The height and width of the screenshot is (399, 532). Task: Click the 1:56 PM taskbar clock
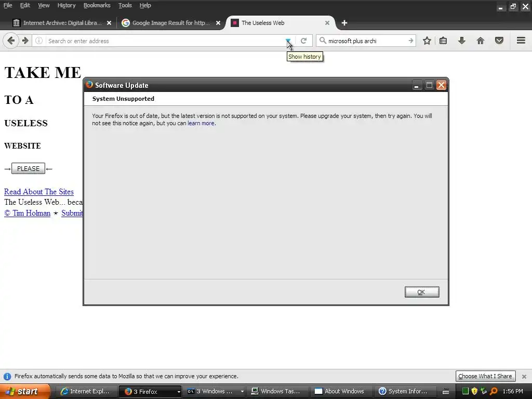coord(513,391)
